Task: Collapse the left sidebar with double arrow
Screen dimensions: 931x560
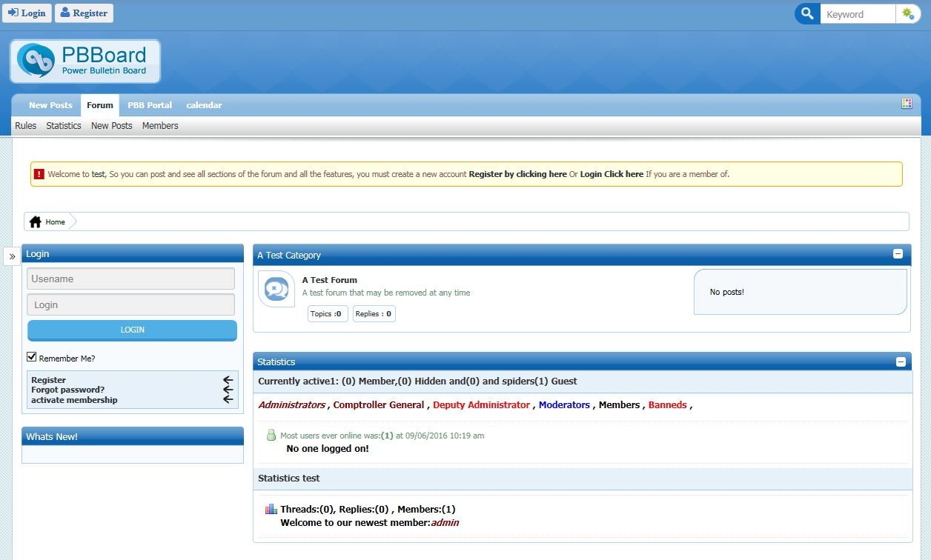Action: click(x=13, y=256)
